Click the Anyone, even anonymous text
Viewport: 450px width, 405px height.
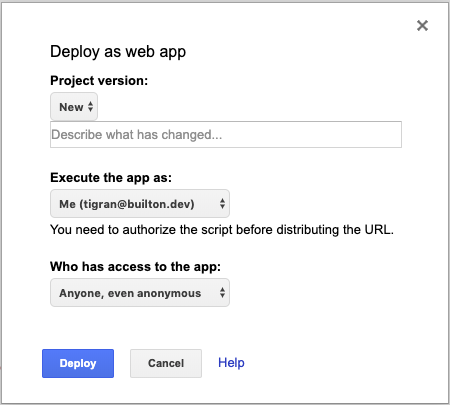pyautogui.click(x=130, y=293)
